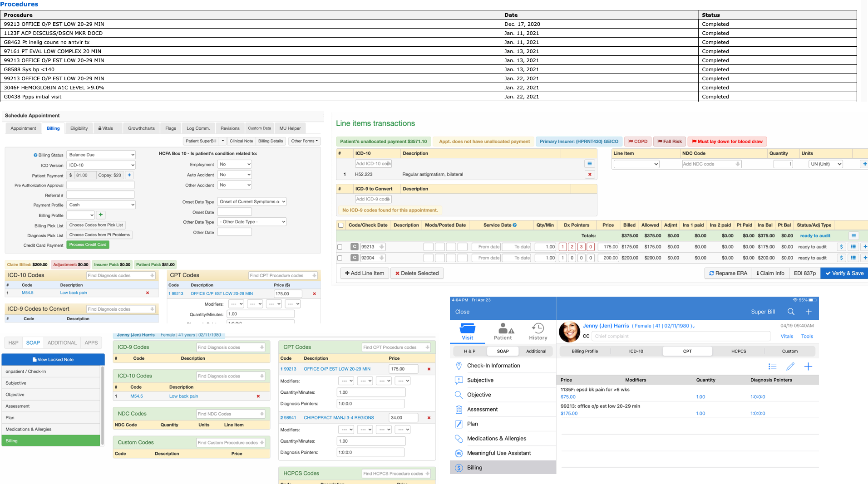Click Choose Codes from Pick List
This screenshot has width=868, height=484.
coord(96,225)
